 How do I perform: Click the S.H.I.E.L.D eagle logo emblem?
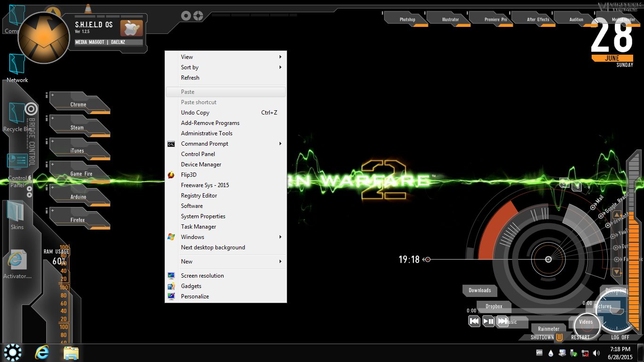[x=43, y=38]
